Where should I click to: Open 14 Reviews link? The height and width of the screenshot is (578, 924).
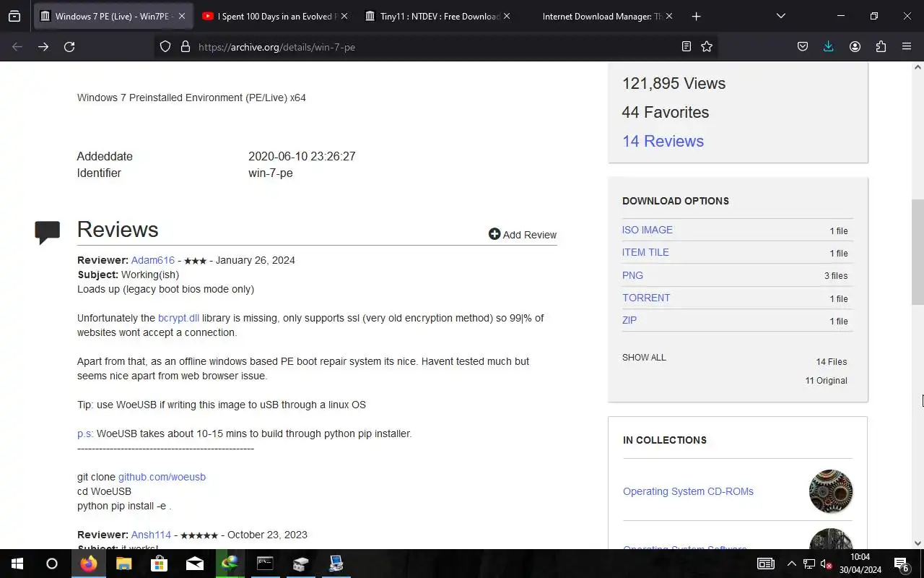(663, 141)
